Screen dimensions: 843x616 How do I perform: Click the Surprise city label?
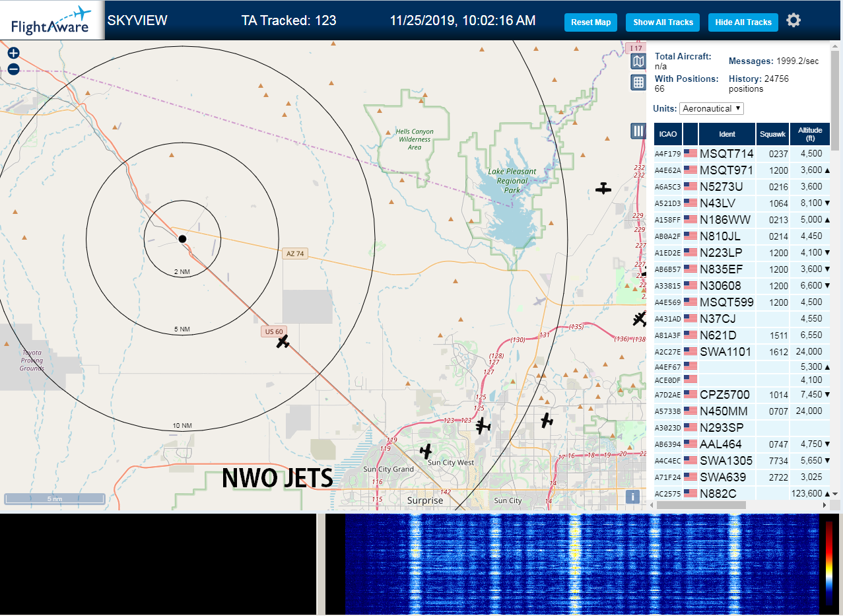(x=425, y=500)
